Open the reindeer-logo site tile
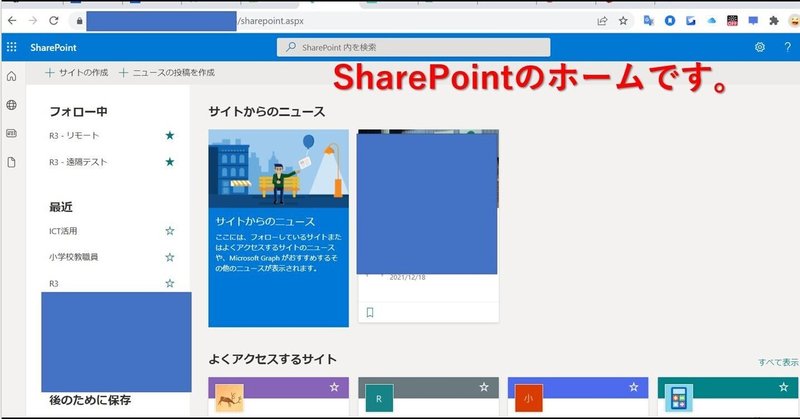The width and height of the screenshot is (800, 419). (229, 398)
